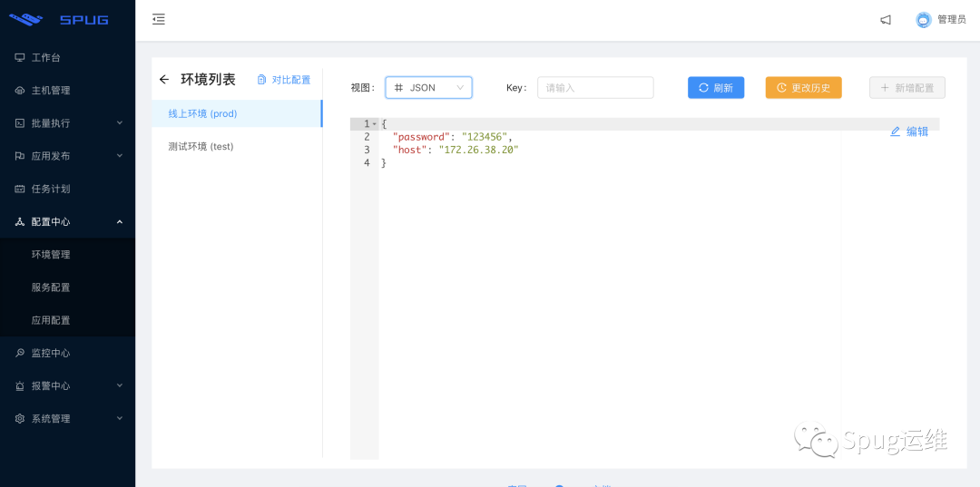Image resolution: width=980 pixels, height=487 pixels.
Task: Click the 管理员 avatar icon
Action: 924,20
